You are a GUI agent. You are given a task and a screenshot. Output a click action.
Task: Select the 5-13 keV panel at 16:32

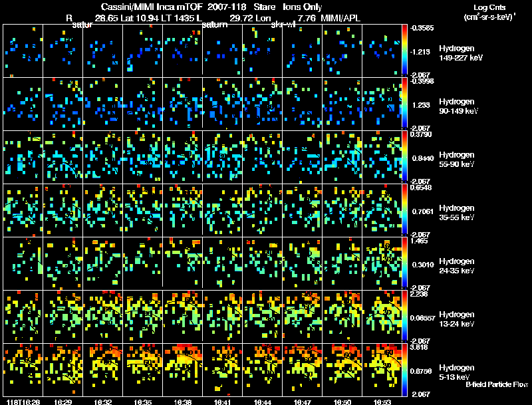coord(103,370)
